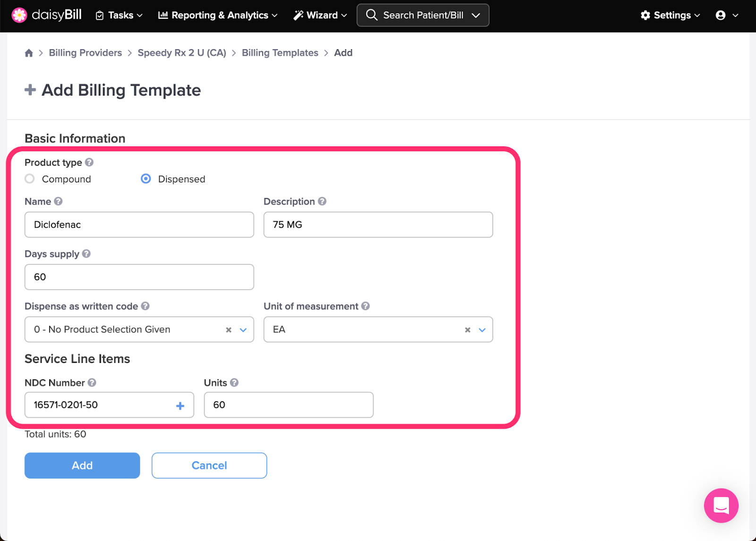Click the Total units: 60 text
The width and height of the screenshot is (756, 541).
coord(55,434)
